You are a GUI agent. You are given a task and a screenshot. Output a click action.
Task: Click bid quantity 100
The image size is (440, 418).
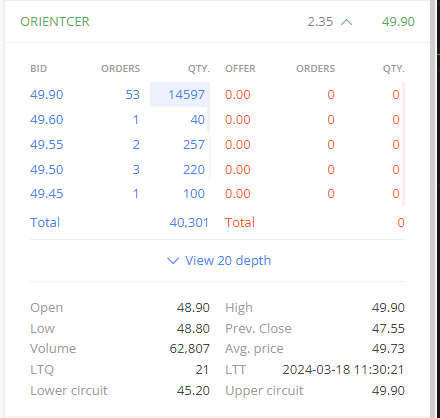[x=194, y=194]
